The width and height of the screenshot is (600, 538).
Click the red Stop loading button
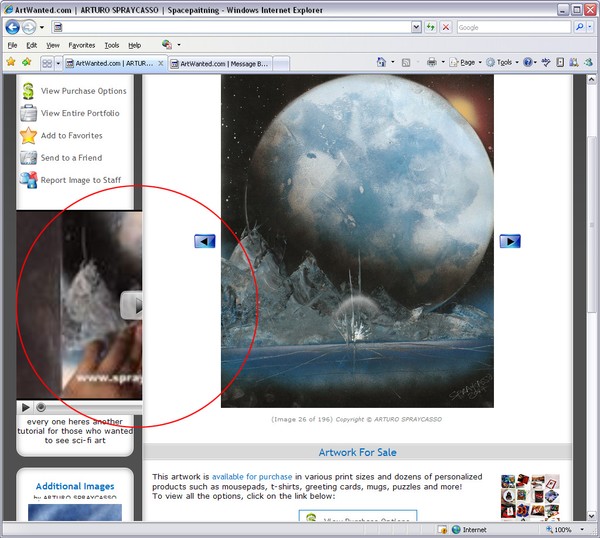click(446, 27)
